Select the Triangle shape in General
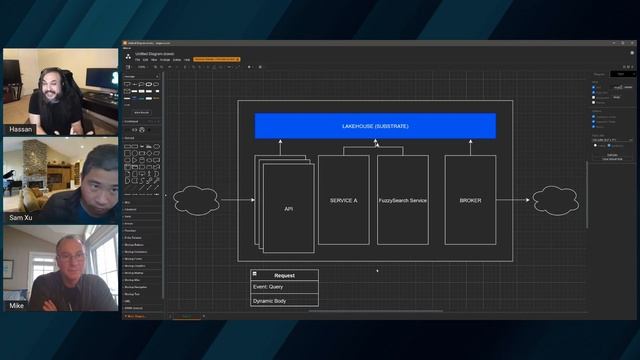 135,160
